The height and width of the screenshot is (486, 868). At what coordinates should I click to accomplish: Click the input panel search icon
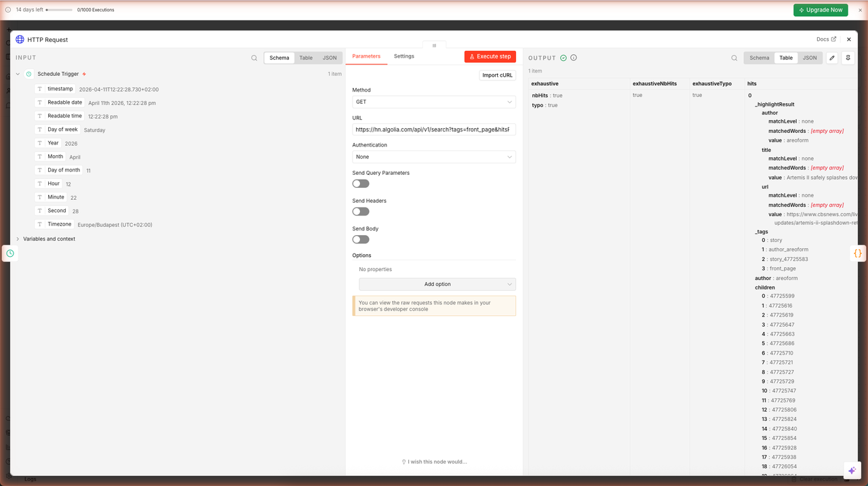pyautogui.click(x=254, y=58)
